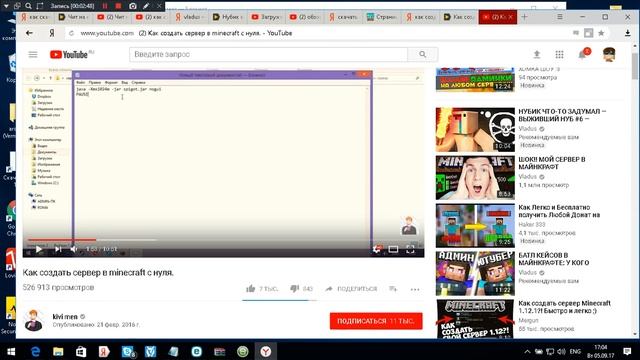Switch to the "скачать" tab
Screen dimensions: 640x360
click(343, 17)
